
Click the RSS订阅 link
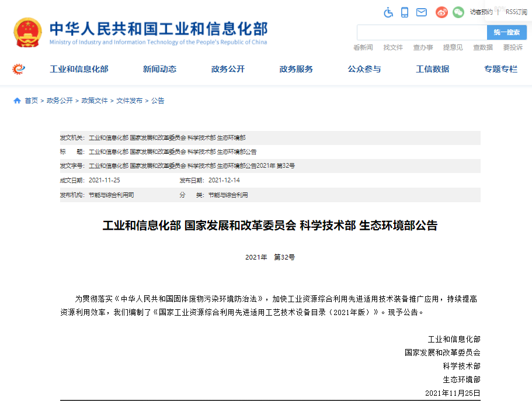[516, 12]
